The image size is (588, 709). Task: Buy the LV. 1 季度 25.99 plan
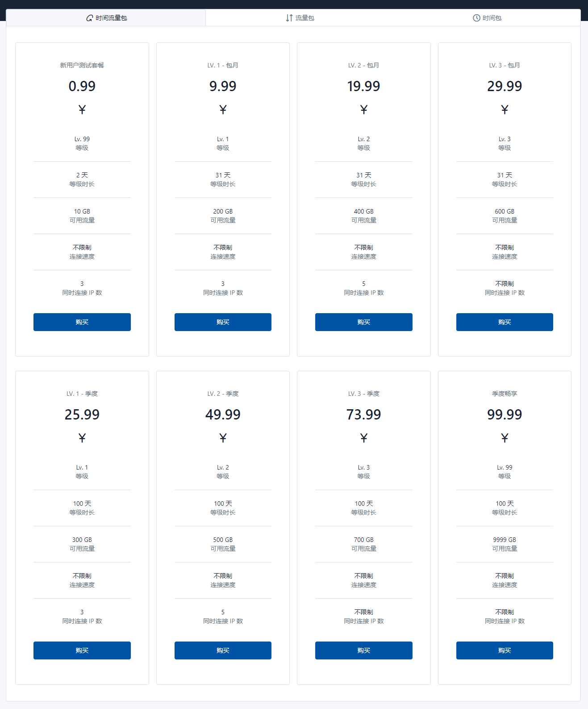[82, 650]
